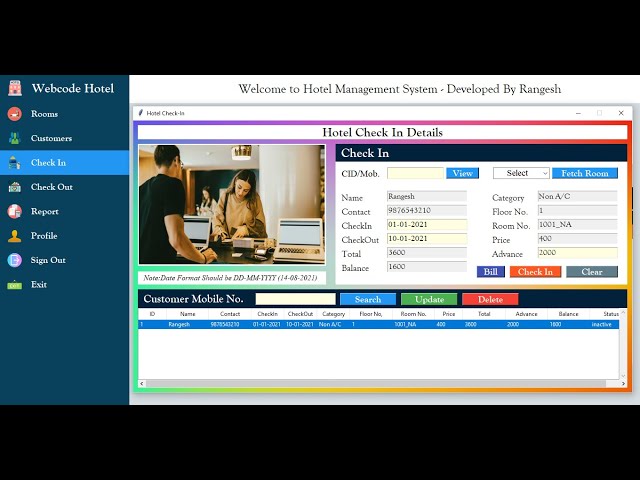This screenshot has height=480, width=640.
Task: Click the Customers sidebar icon
Action: click(x=15, y=138)
